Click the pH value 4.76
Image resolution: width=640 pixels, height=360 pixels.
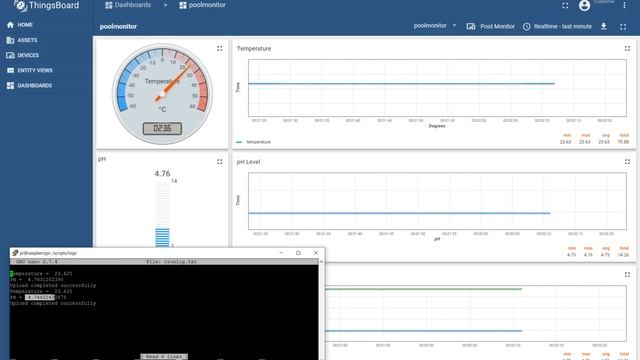coord(162,173)
